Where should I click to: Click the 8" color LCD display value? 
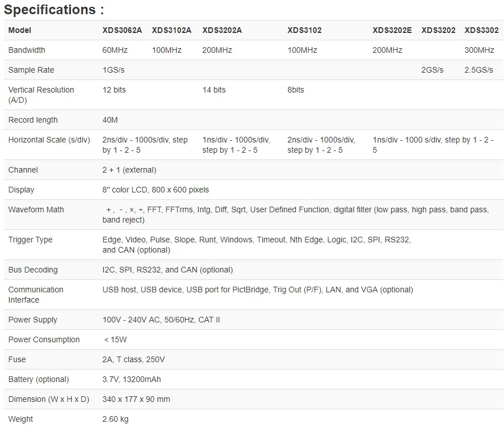tap(156, 190)
